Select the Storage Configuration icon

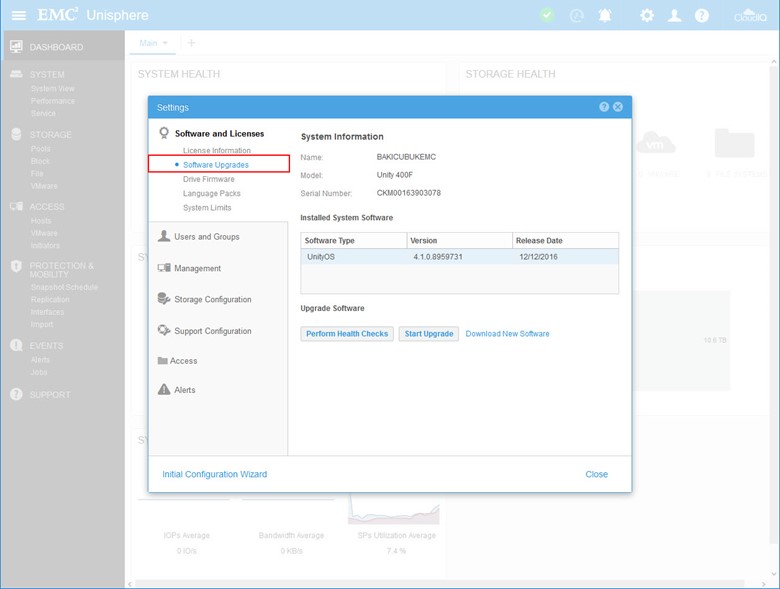[164, 298]
